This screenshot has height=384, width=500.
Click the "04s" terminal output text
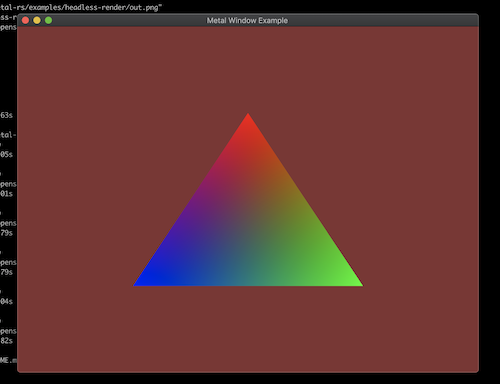pyautogui.click(x=6, y=301)
